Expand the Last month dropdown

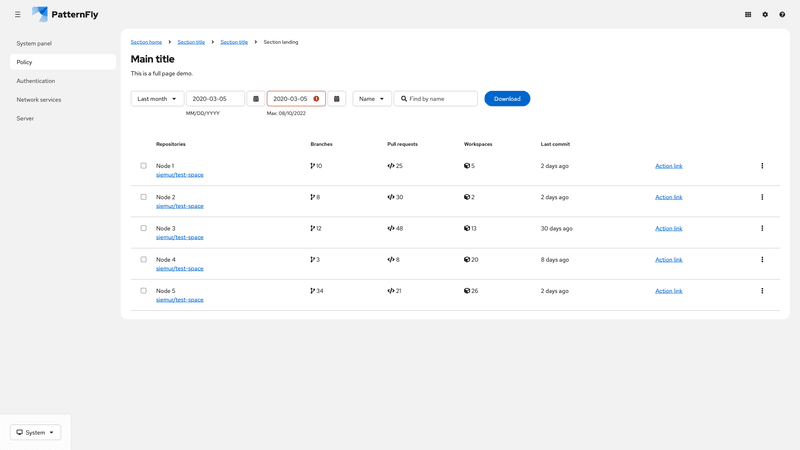pos(157,98)
